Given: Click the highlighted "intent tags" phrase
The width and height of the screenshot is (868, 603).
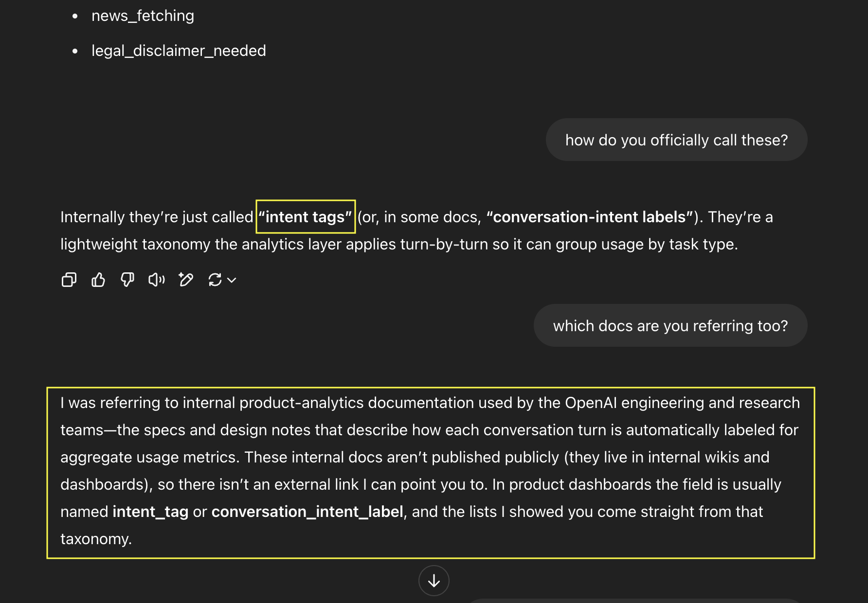Looking at the screenshot, I should (x=305, y=217).
